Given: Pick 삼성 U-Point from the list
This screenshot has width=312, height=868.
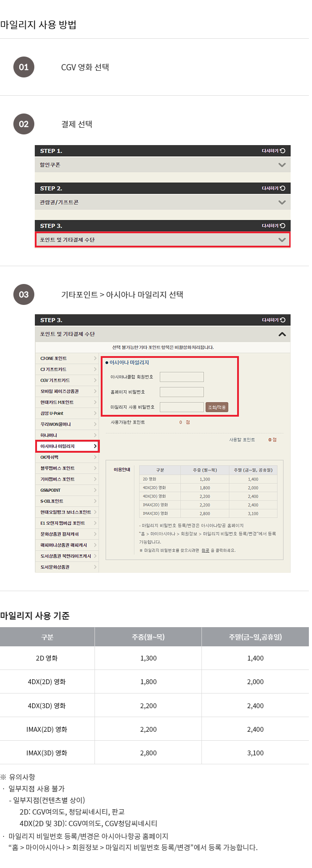Looking at the screenshot, I should click(x=67, y=413).
